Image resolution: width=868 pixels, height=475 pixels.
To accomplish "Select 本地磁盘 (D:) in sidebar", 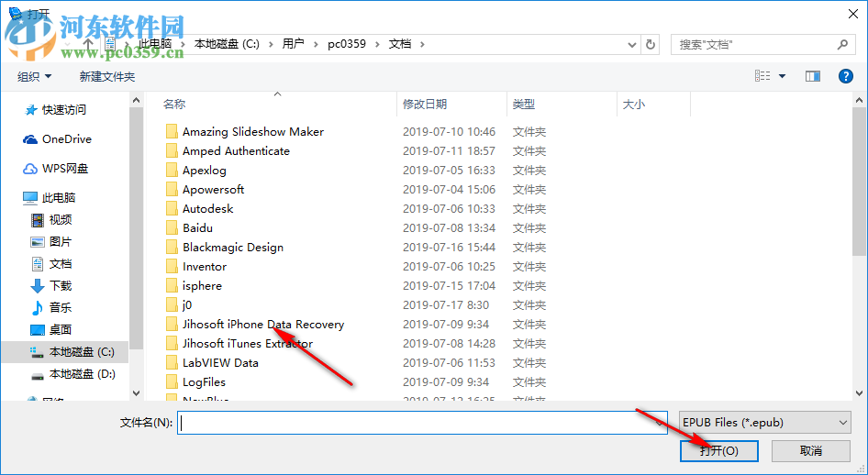I will click(82, 374).
